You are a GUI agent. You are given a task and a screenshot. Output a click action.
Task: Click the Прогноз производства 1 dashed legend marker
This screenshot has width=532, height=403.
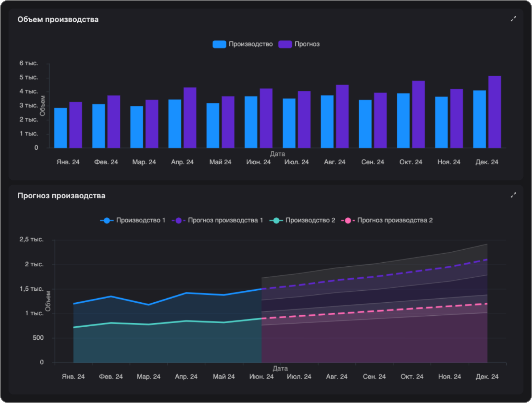tap(178, 220)
